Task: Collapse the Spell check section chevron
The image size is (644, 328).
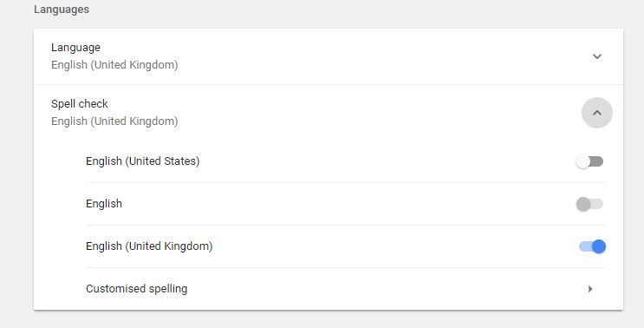Action: pyautogui.click(x=597, y=113)
